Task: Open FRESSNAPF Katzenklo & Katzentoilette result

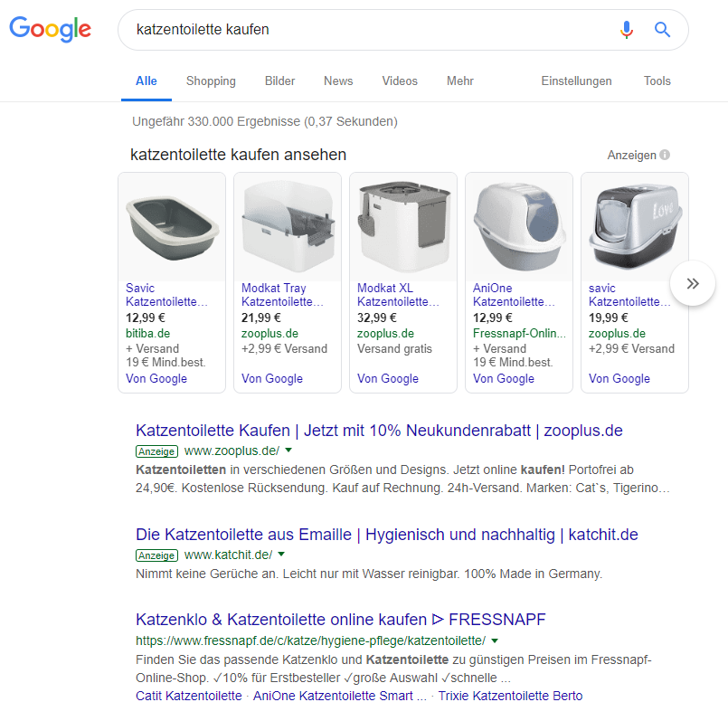Action: pos(340,620)
